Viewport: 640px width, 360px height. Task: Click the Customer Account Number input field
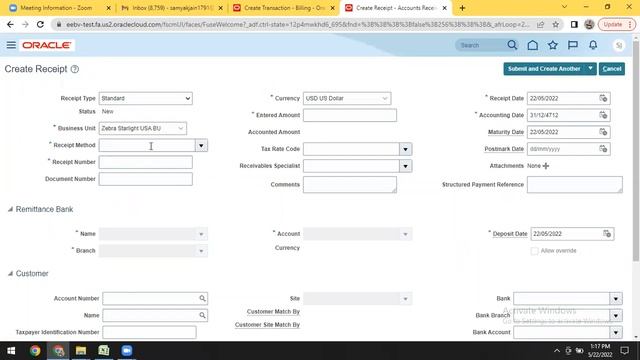(x=150, y=298)
